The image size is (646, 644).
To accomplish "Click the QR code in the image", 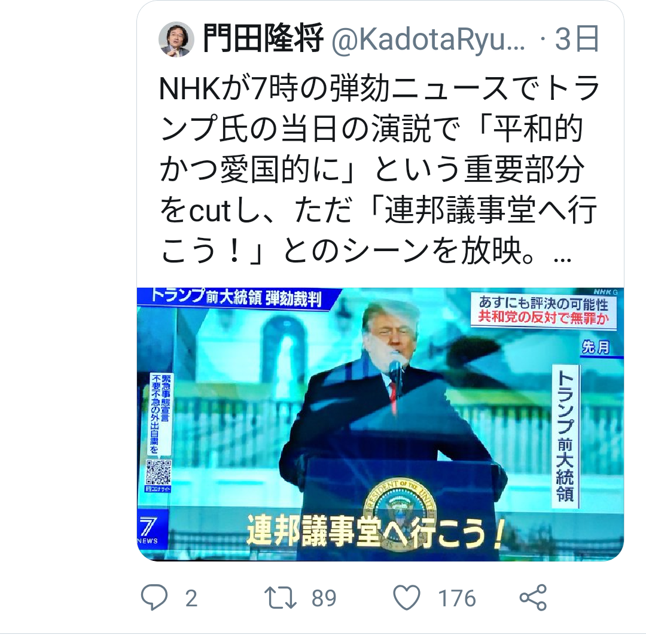I will pos(158,472).
